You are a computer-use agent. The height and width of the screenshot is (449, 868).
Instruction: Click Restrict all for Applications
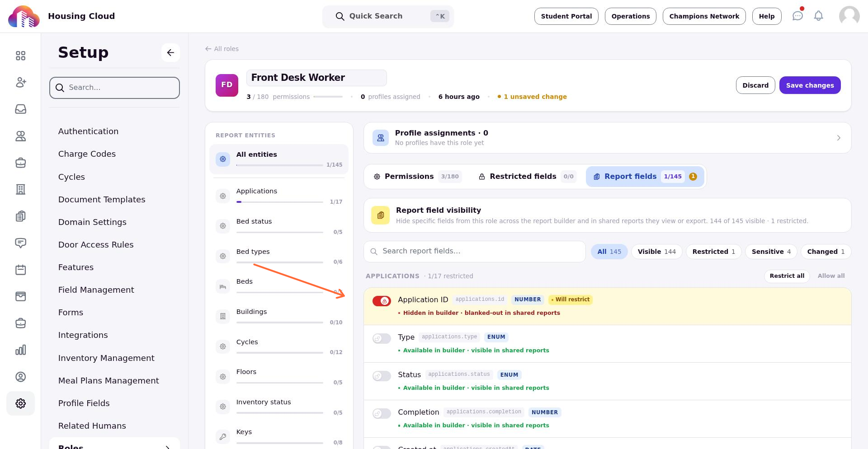(787, 276)
